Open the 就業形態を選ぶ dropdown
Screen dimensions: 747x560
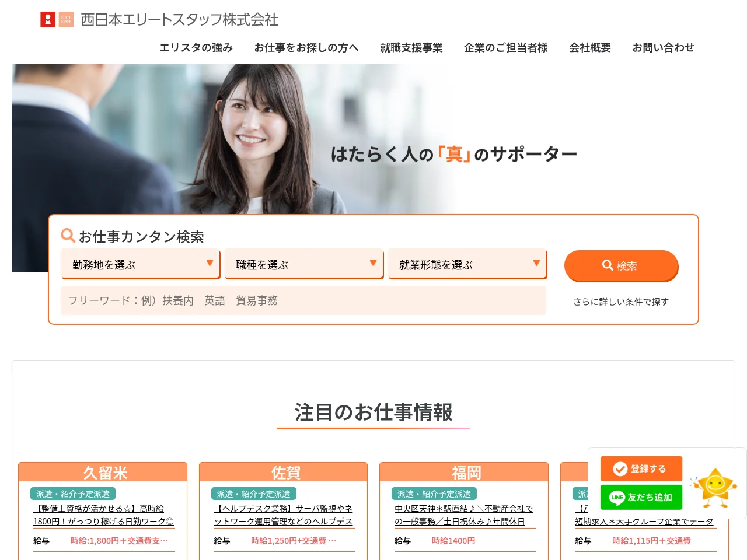coord(467,264)
